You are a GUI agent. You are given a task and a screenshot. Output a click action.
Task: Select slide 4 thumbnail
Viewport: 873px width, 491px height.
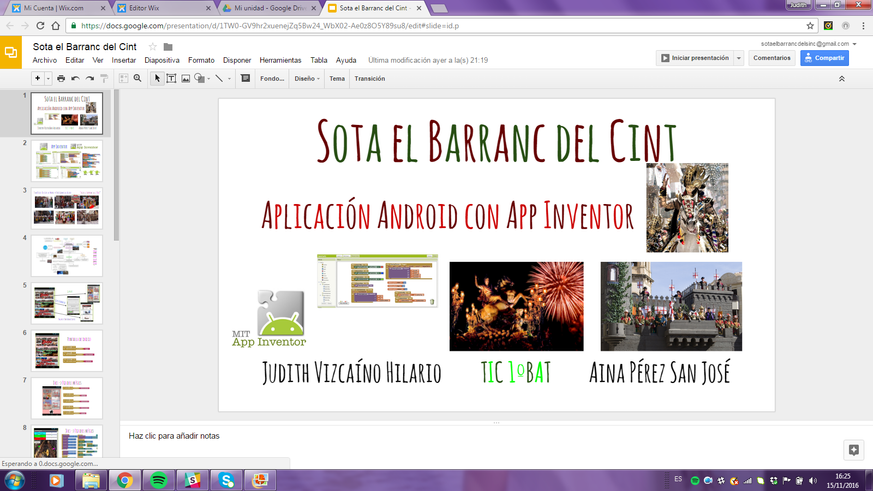[67, 256]
